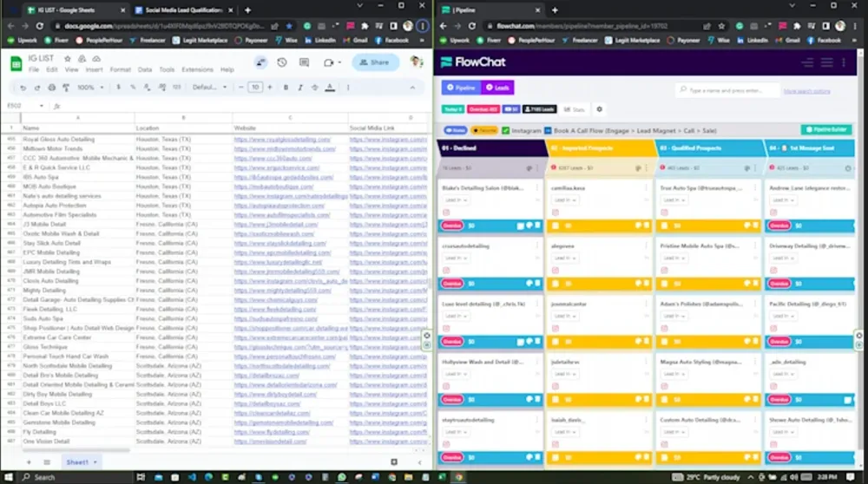Viewport: 868px width, 484px height.
Task: Open the Insert menu
Action: (x=94, y=69)
